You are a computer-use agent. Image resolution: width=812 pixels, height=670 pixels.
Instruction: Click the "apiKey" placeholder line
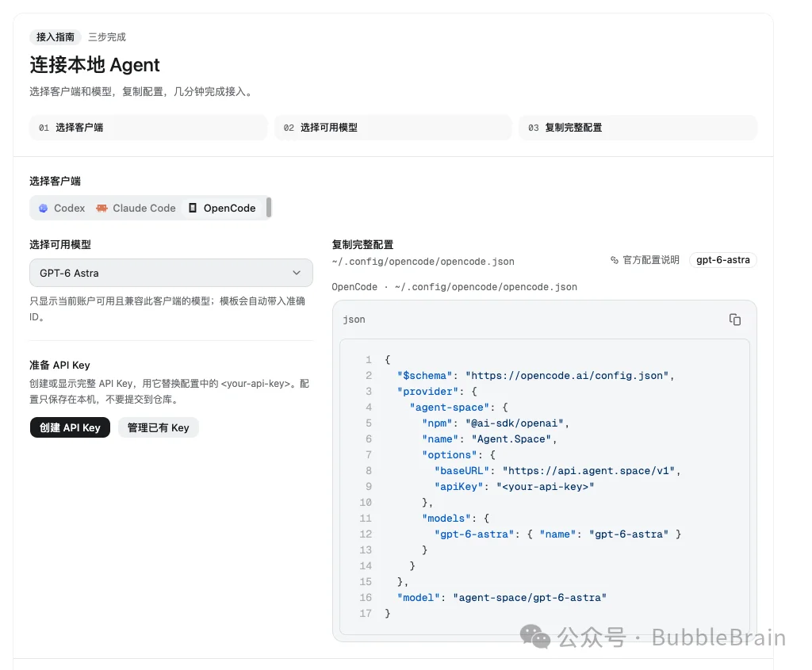pos(514,487)
